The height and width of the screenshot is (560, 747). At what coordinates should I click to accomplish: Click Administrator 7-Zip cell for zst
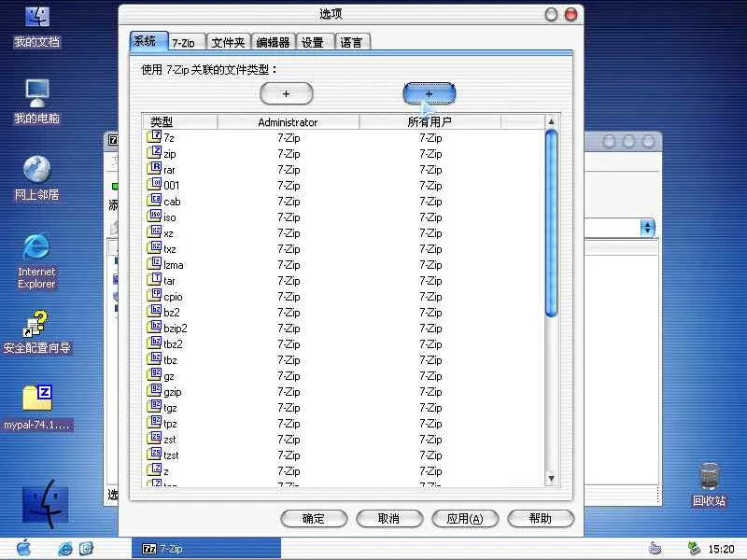click(x=289, y=439)
